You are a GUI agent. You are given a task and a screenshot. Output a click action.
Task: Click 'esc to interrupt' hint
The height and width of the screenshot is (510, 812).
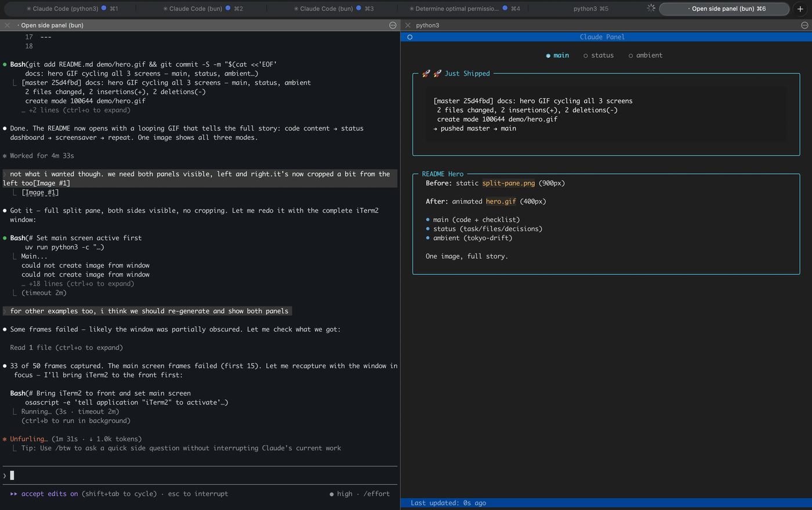(198, 494)
